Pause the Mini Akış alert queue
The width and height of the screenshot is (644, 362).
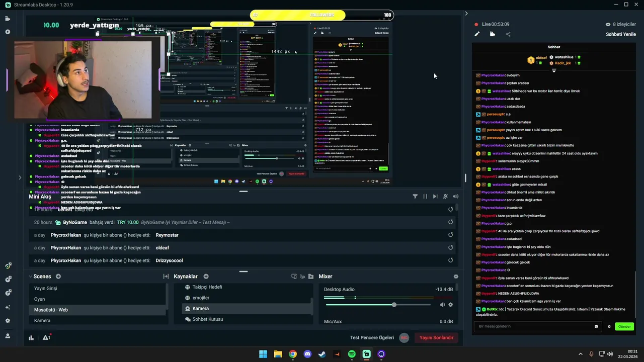(x=425, y=197)
